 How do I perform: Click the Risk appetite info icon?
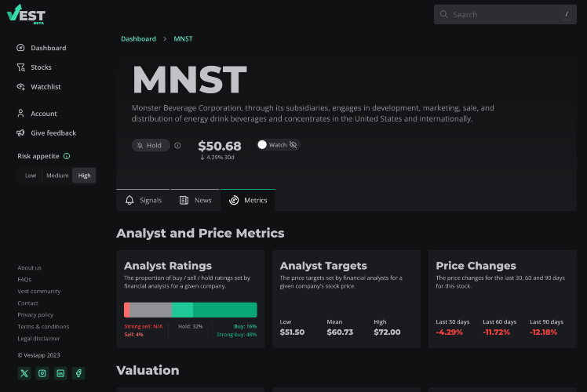point(67,156)
